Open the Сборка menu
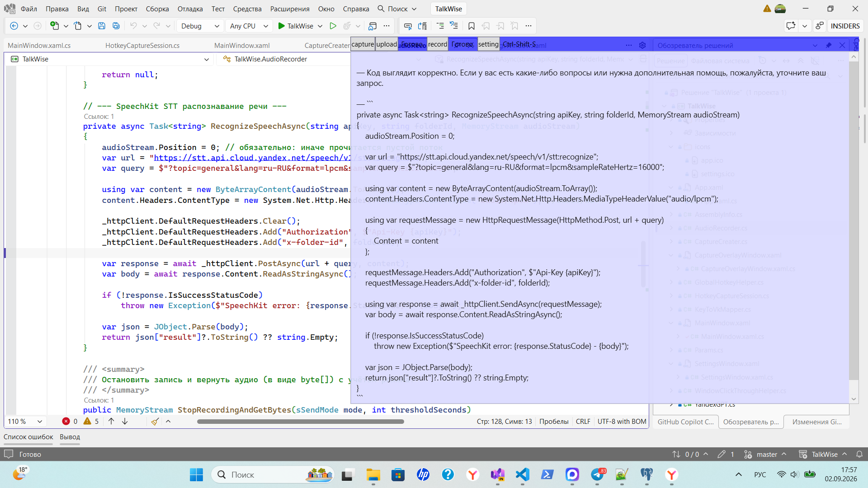 click(x=157, y=9)
